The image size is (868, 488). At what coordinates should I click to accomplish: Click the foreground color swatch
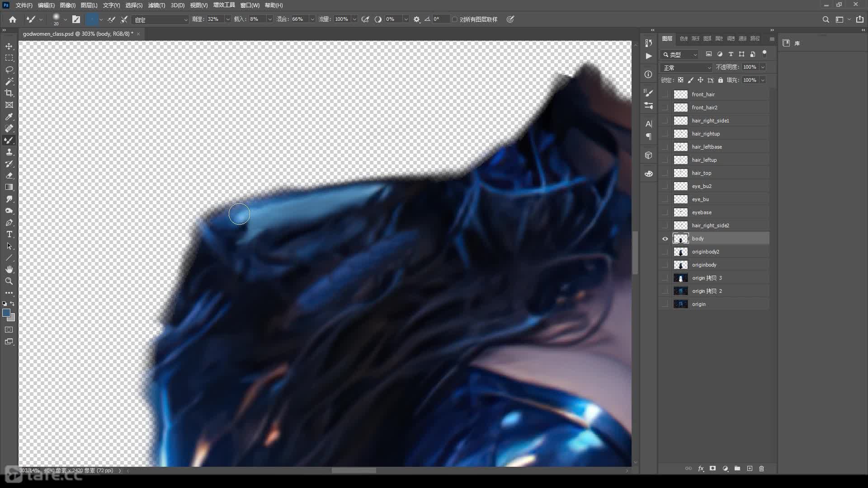tap(6, 313)
